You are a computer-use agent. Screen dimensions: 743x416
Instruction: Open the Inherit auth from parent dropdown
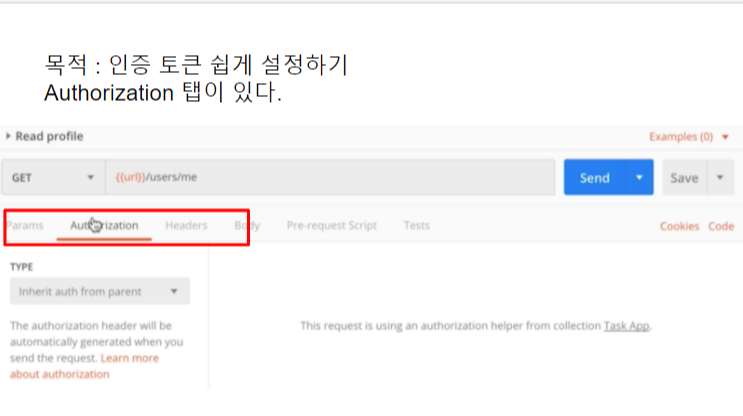click(x=100, y=291)
